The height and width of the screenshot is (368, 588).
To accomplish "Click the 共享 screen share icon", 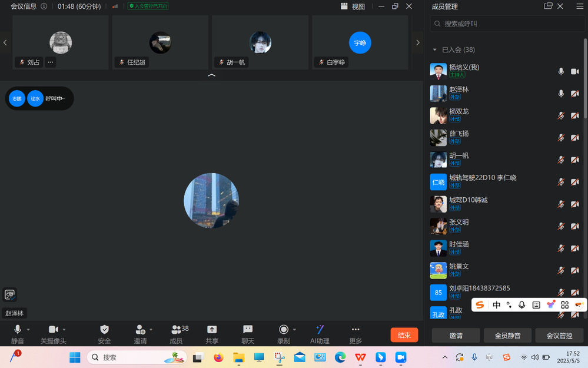I will (x=212, y=330).
